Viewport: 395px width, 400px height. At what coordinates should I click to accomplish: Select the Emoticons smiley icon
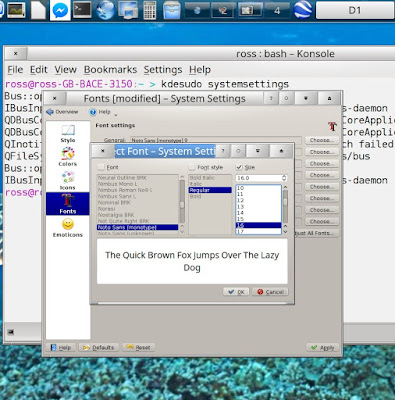pos(68,224)
